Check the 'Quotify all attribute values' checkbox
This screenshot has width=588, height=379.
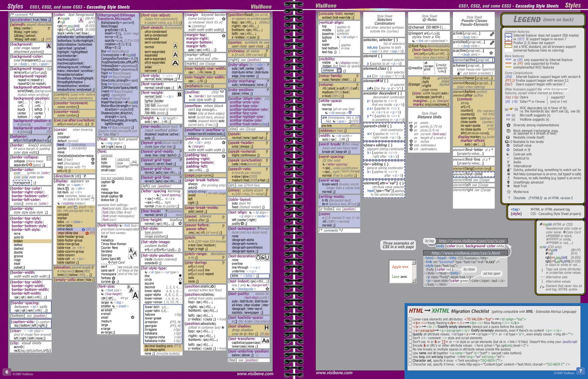(410, 334)
